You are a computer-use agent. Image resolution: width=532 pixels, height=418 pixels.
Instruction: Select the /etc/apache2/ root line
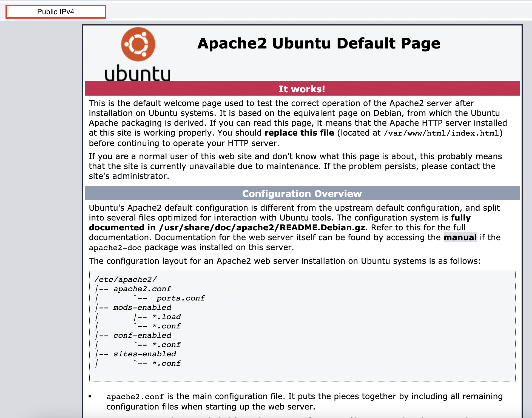click(x=126, y=279)
